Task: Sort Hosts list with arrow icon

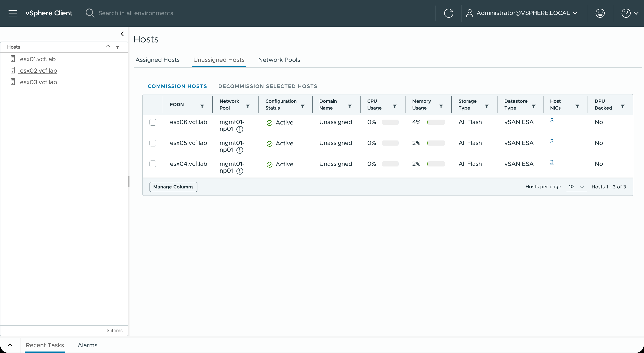Action: pyautogui.click(x=108, y=47)
